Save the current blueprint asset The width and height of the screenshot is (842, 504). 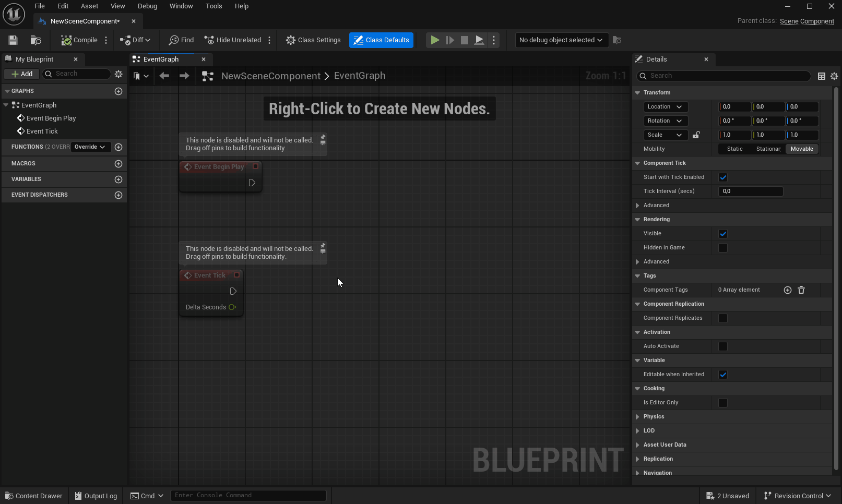tap(13, 40)
